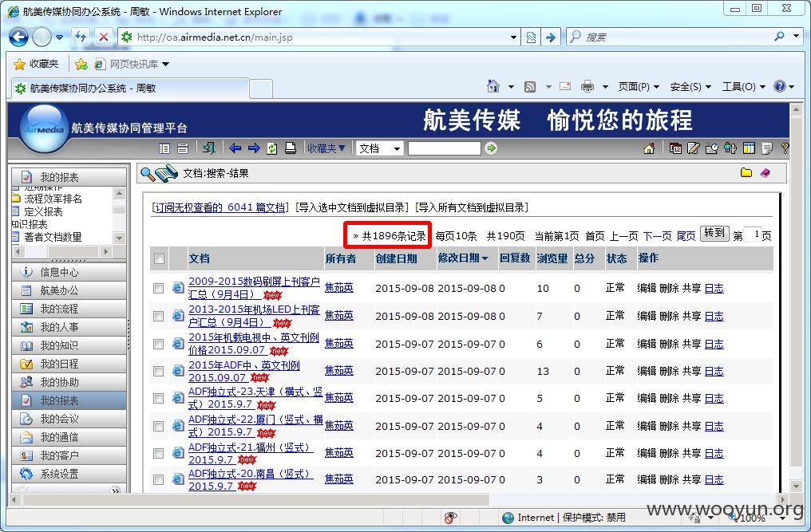Check the box for ADF独立式-22.厦门 row
Screen dimensions: 811x532
point(158,427)
